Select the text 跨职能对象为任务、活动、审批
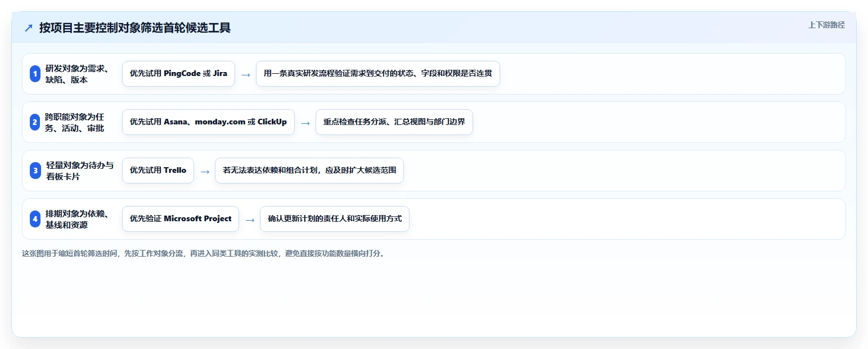 [75, 122]
